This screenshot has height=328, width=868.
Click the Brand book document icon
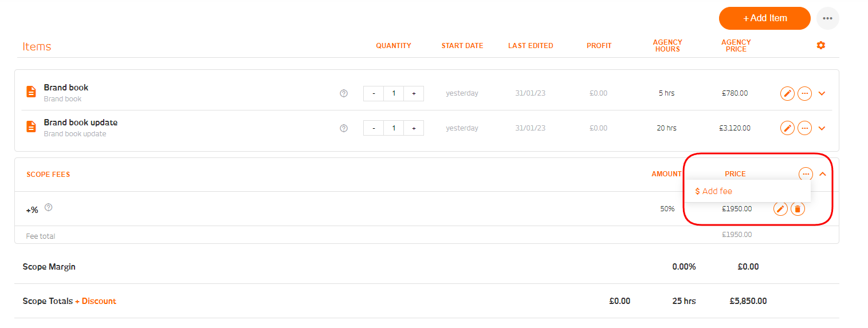click(31, 92)
